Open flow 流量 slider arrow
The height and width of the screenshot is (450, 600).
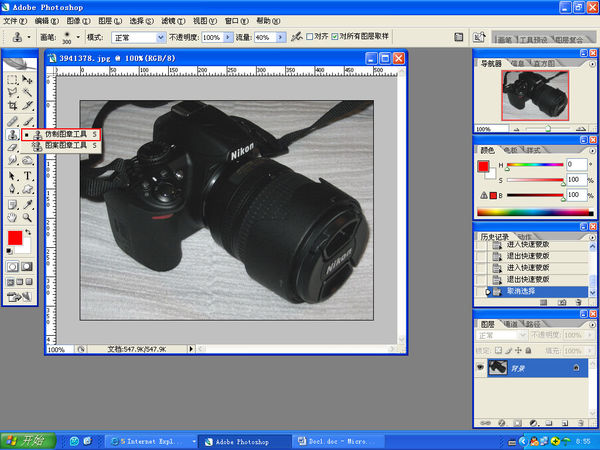point(280,37)
